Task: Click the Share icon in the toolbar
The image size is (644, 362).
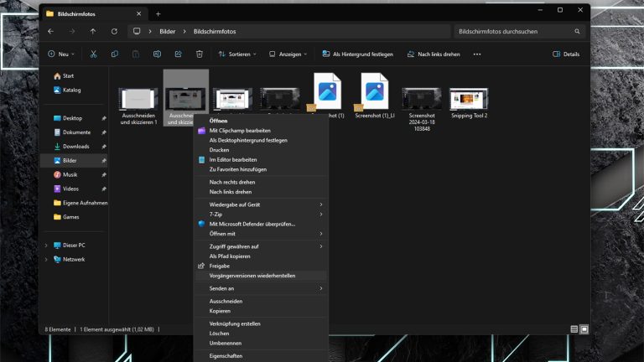Action: point(178,54)
